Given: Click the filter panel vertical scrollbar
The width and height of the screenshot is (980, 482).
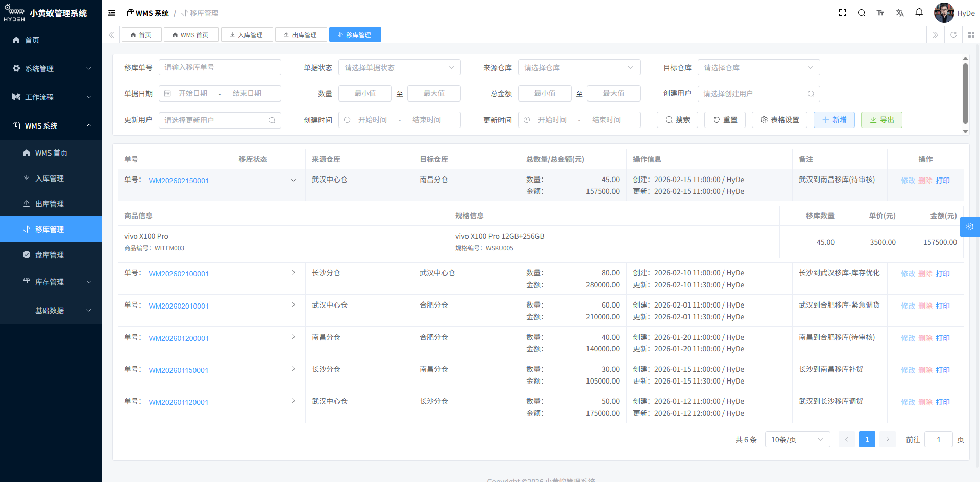Looking at the screenshot, I should tap(965, 94).
